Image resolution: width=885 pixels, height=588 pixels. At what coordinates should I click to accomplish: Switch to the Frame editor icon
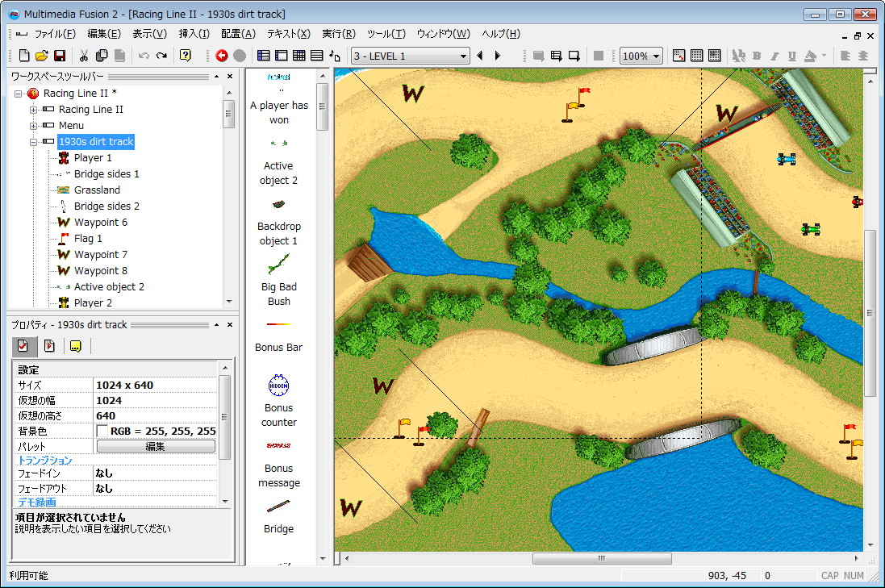(281, 56)
